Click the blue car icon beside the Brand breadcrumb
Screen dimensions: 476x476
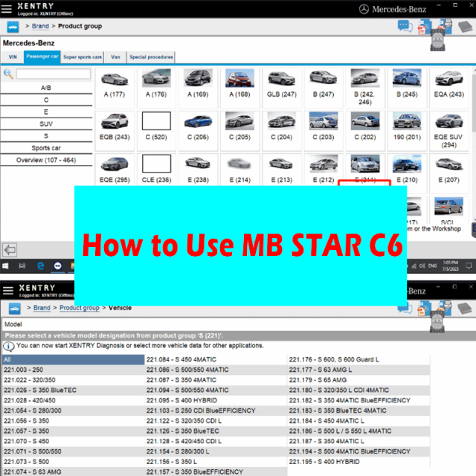pos(13,27)
